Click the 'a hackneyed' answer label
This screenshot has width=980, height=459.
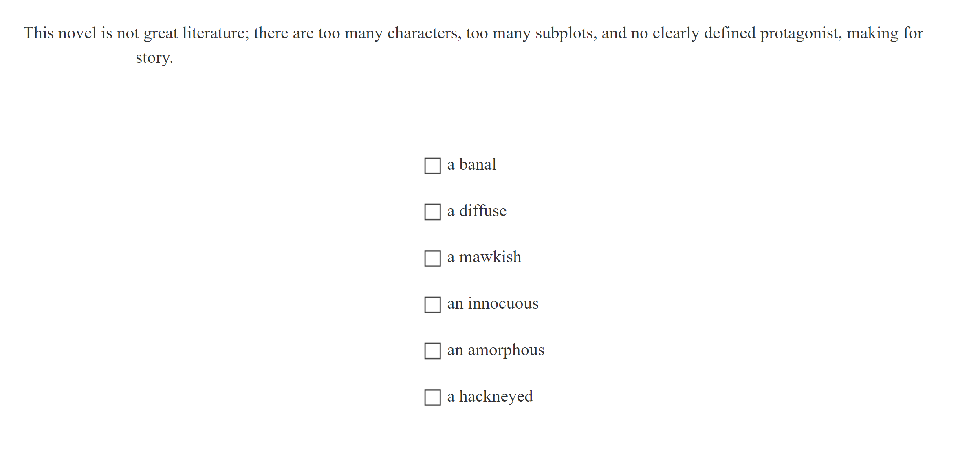[x=490, y=396]
